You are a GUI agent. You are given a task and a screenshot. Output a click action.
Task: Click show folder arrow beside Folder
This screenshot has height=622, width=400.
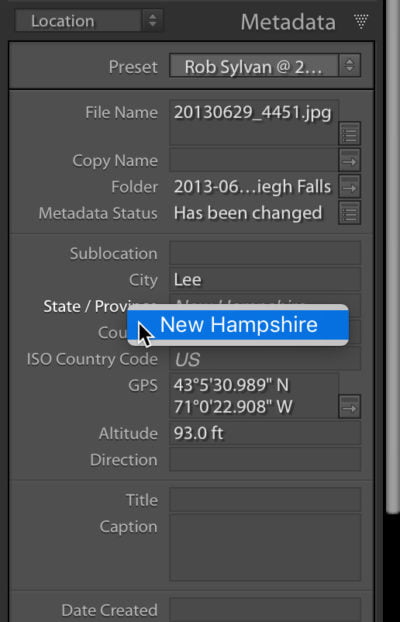(x=350, y=187)
